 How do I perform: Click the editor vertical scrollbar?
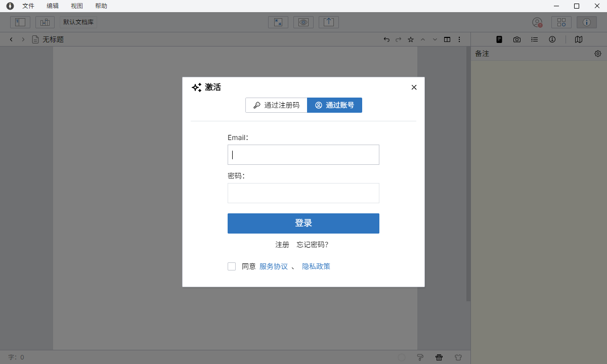click(x=468, y=174)
